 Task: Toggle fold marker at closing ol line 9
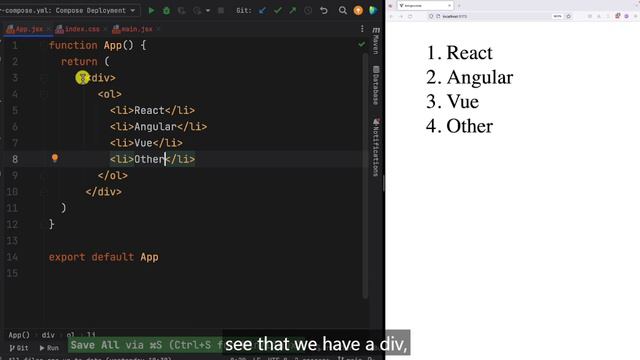click(44, 176)
